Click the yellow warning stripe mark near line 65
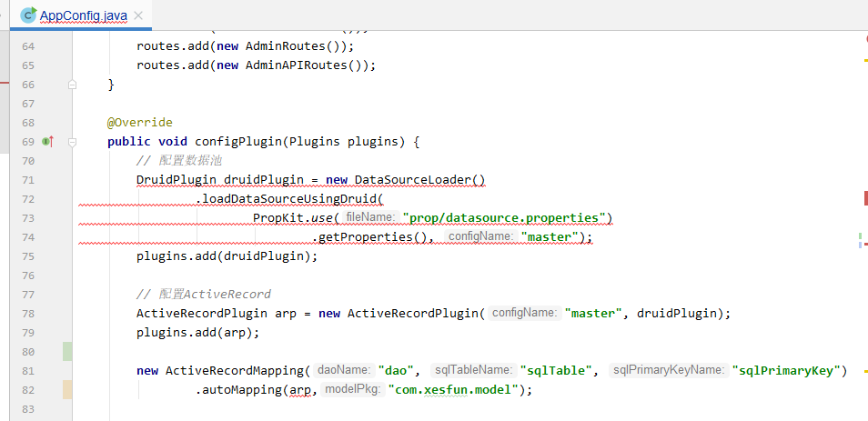 [865, 60]
